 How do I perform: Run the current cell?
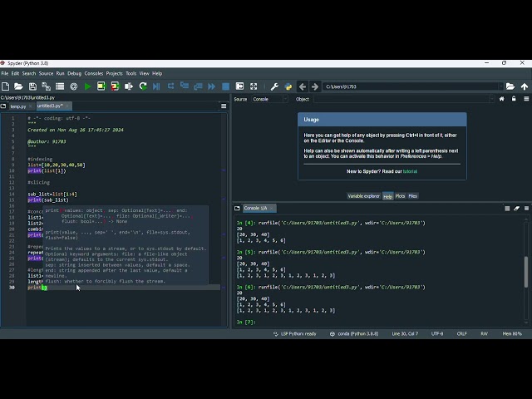click(x=101, y=86)
